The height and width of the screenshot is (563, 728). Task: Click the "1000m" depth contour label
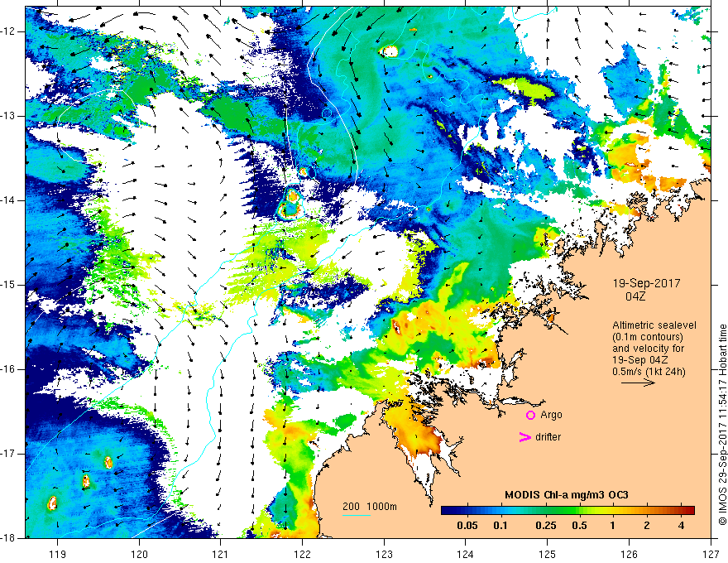click(381, 507)
